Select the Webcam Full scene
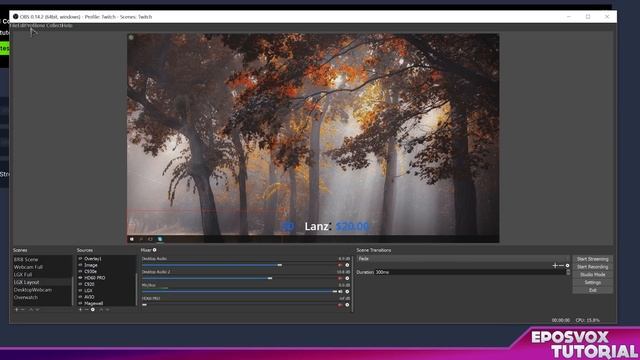 click(28, 267)
